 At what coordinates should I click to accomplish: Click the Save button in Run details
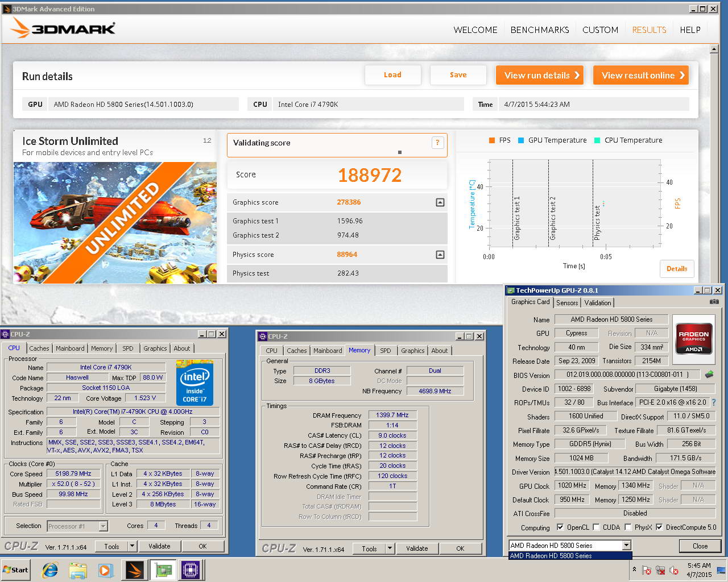coord(458,75)
